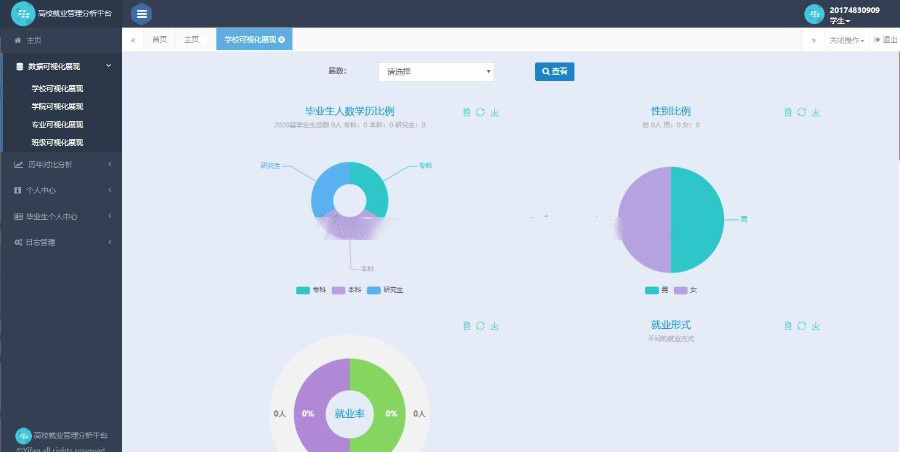Click the 退出 logout link
Screen dimensions: 900x452
pyautogui.click(x=885, y=40)
